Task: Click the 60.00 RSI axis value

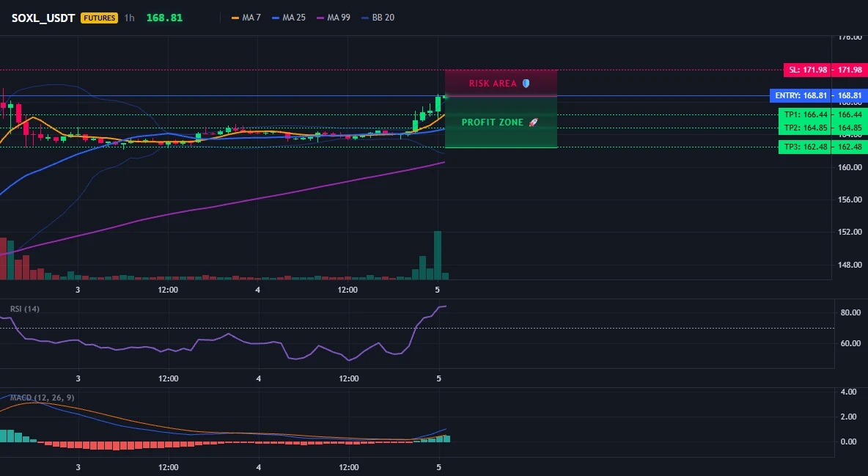Action: pos(851,343)
